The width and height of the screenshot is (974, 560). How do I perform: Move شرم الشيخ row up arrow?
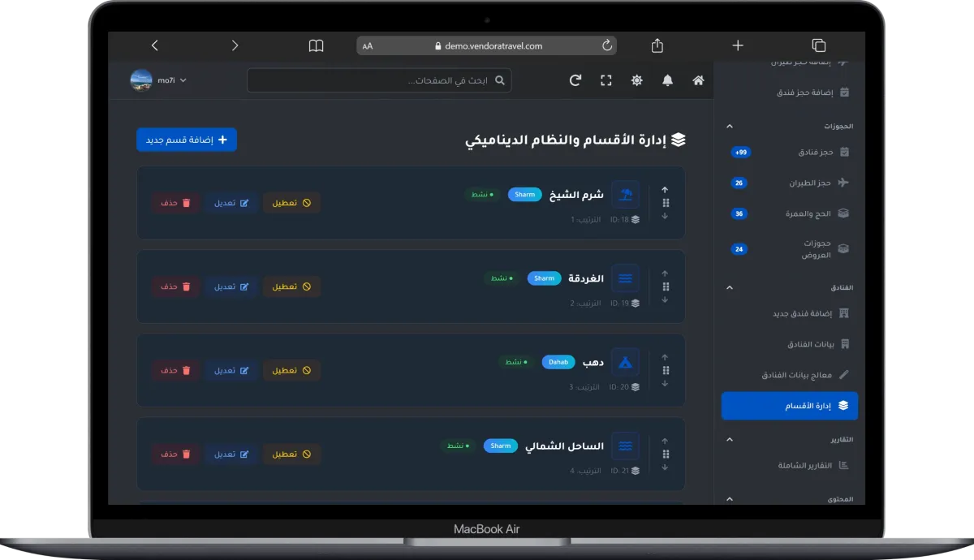pyautogui.click(x=665, y=190)
